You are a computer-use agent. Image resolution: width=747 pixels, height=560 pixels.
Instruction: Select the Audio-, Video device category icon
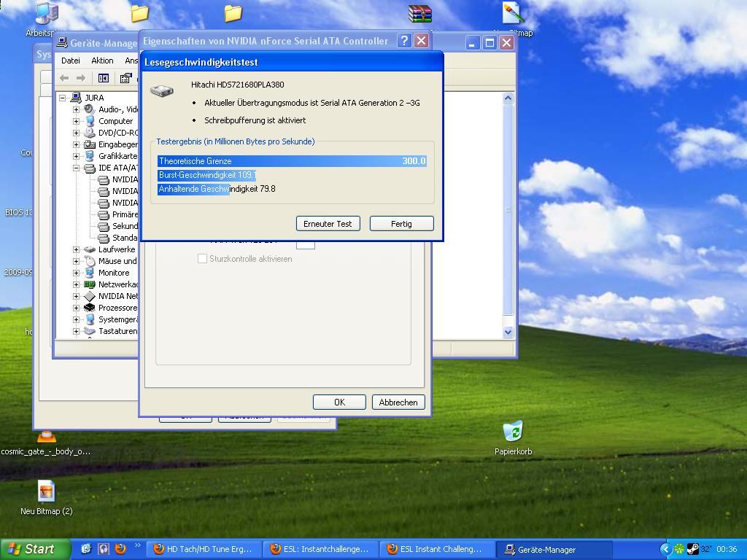90,109
